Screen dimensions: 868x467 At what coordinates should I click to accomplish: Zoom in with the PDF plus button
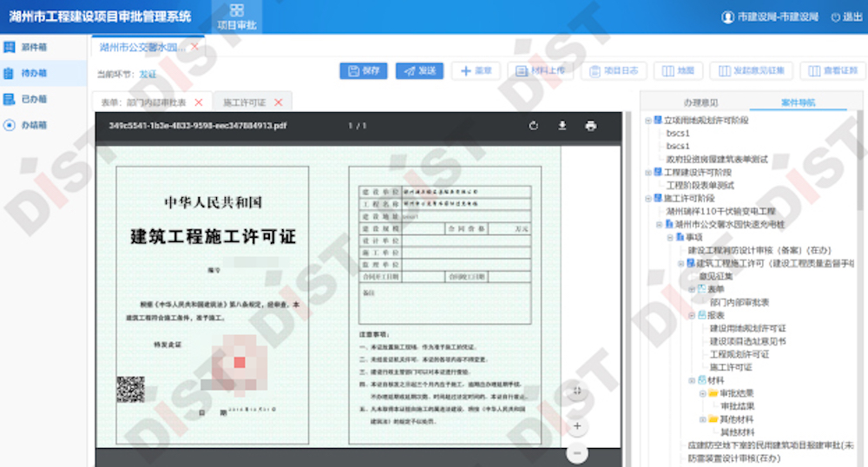[x=576, y=426]
